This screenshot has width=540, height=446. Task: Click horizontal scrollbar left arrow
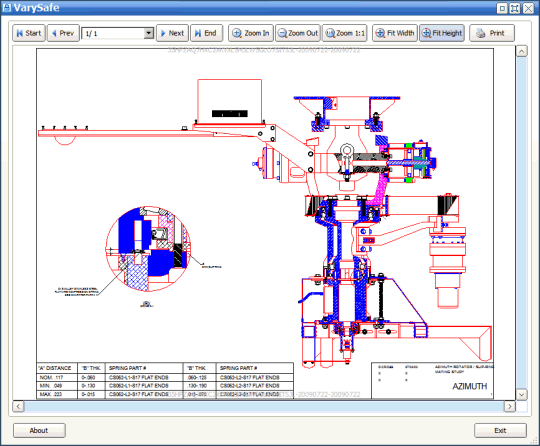click(18, 406)
